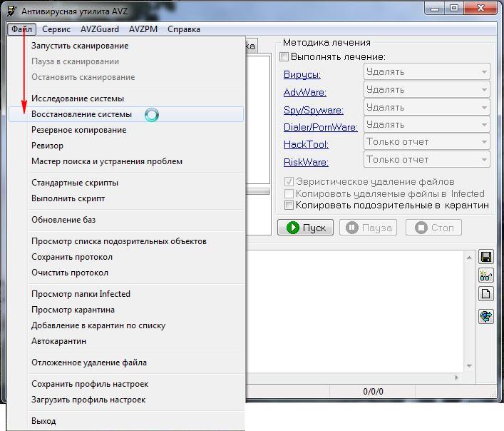Enable Копировать подозрительные в карантин checkbox
Viewport: 504px width, 431px height.
click(289, 205)
